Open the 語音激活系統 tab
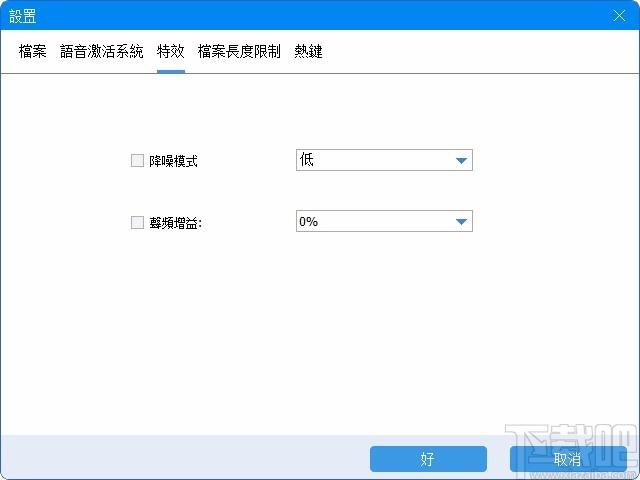The width and height of the screenshot is (640, 480). pyautogui.click(x=102, y=51)
